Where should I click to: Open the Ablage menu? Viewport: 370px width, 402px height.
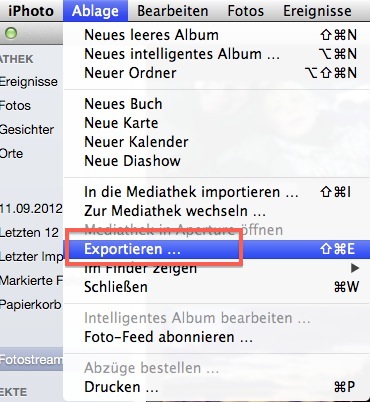click(x=95, y=11)
